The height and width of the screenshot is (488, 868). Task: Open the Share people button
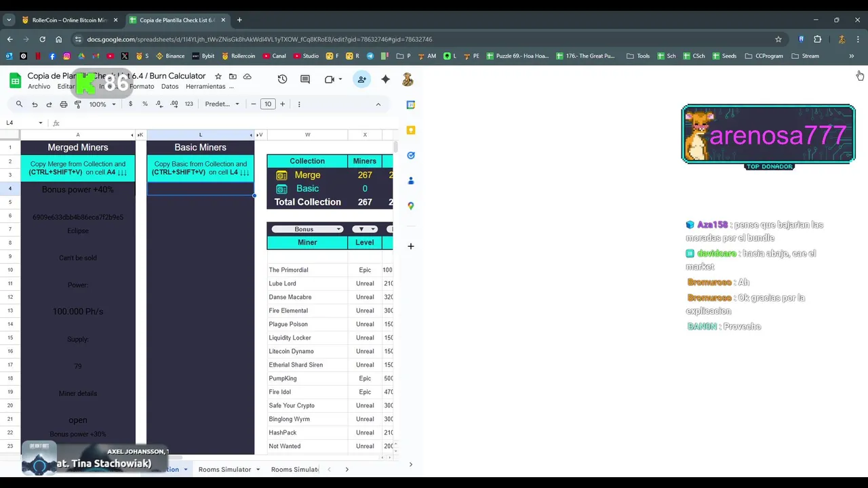[362, 79]
